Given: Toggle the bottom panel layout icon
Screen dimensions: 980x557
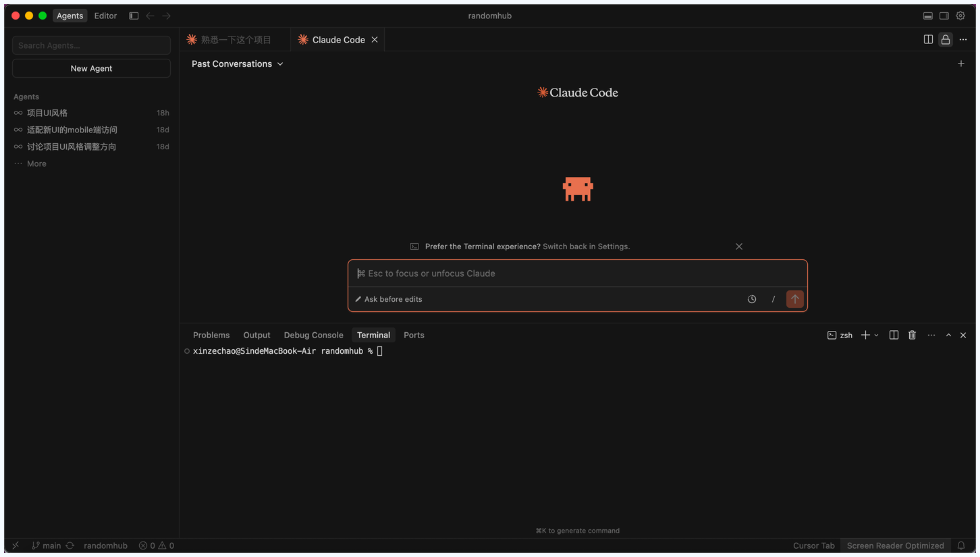Looking at the screenshot, I should 928,16.
